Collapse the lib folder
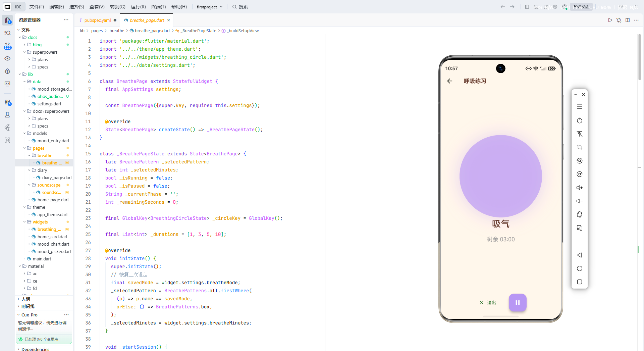The image size is (644, 351). (20, 74)
